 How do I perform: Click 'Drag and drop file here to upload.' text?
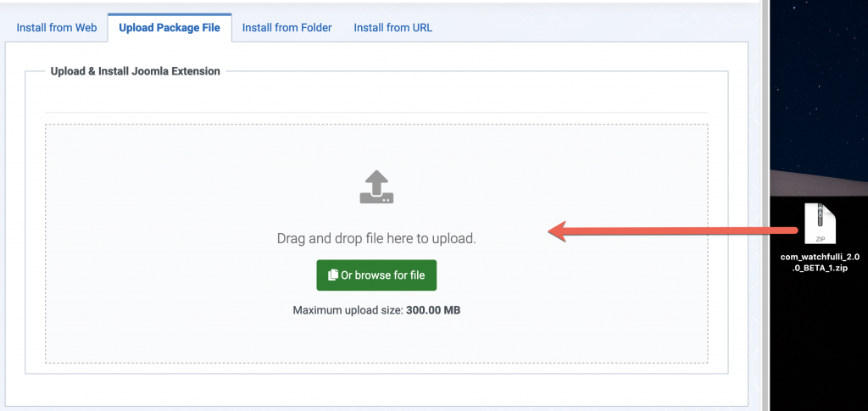coord(376,239)
